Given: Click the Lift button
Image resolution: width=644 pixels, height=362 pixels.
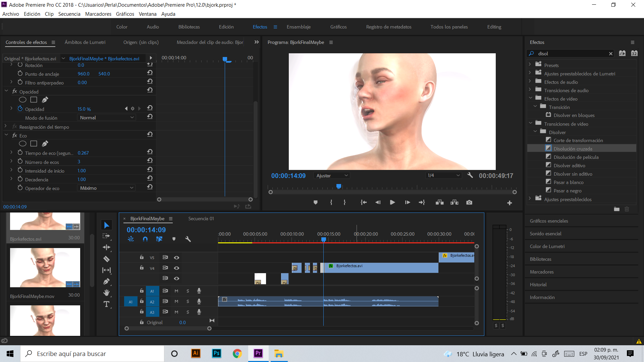Looking at the screenshot, I should [x=439, y=202].
